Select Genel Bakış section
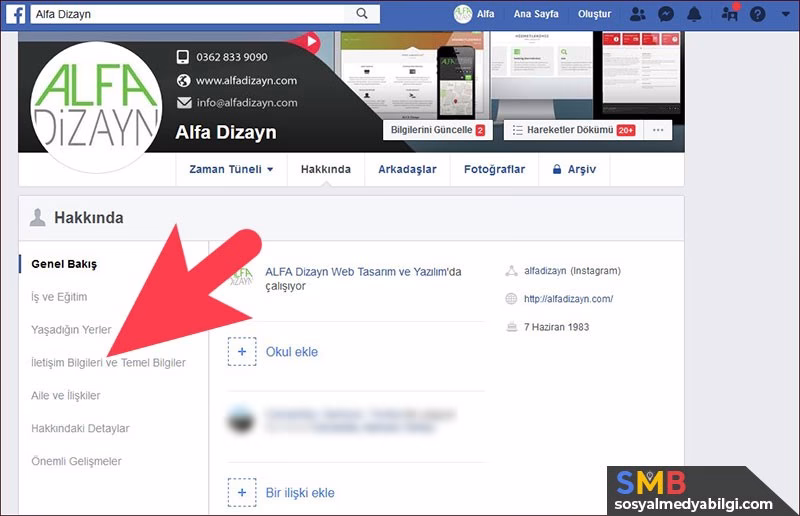Screen dimensions: 800x516 click(64, 264)
